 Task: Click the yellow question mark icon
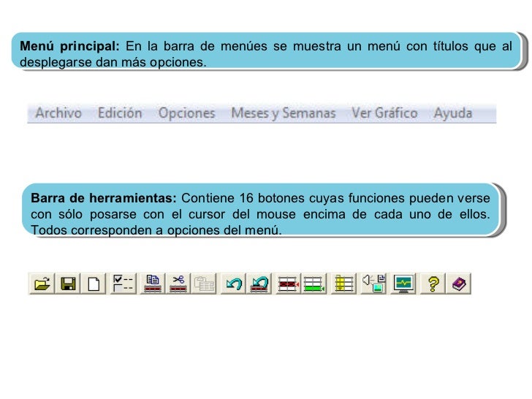click(433, 284)
